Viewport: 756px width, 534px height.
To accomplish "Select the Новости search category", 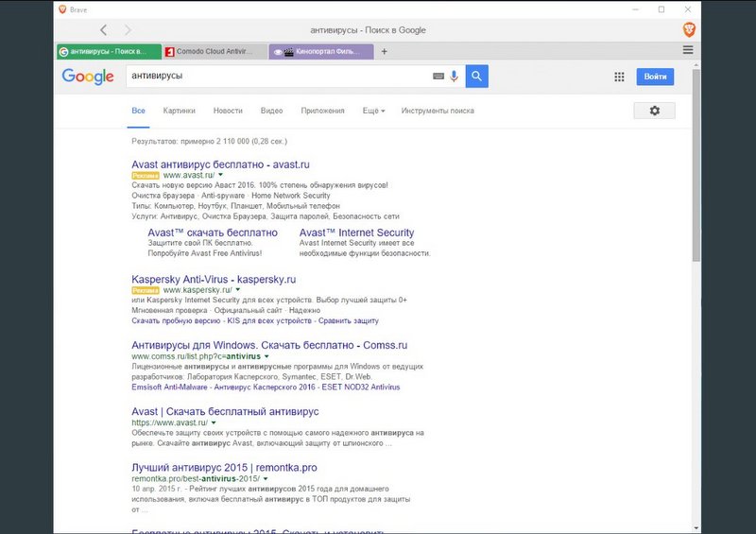I will click(x=228, y=111).
